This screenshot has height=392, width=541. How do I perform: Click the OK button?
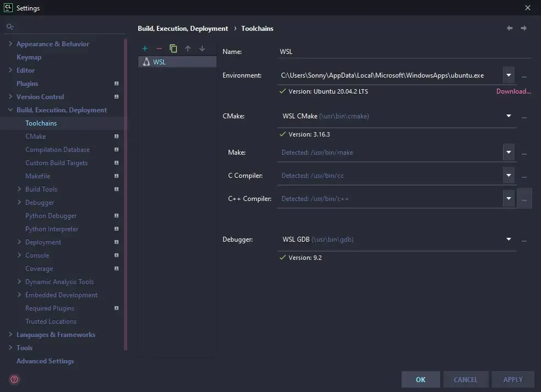[x=421, y=379]
